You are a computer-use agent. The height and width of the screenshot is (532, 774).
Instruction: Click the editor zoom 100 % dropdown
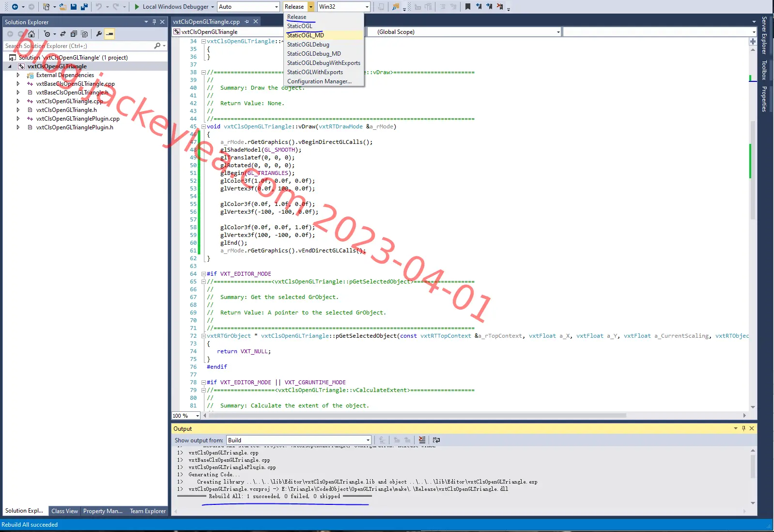tap(186, 416)
